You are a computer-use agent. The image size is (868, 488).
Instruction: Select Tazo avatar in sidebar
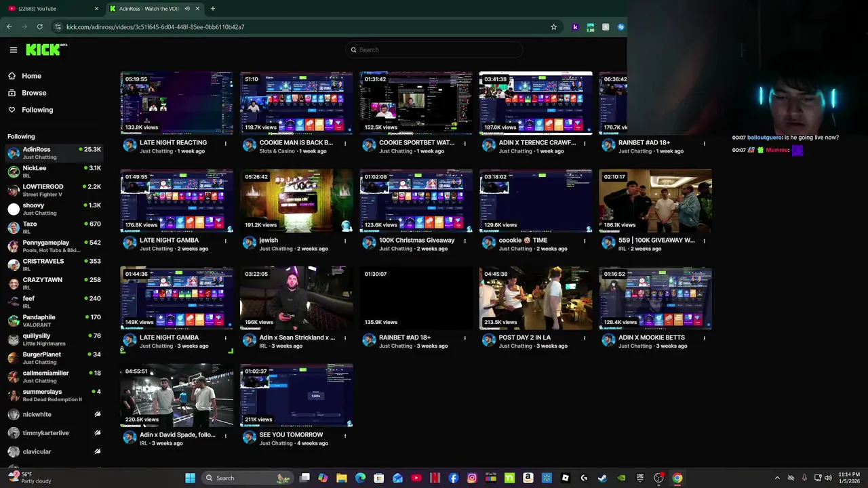coord(14,228)
